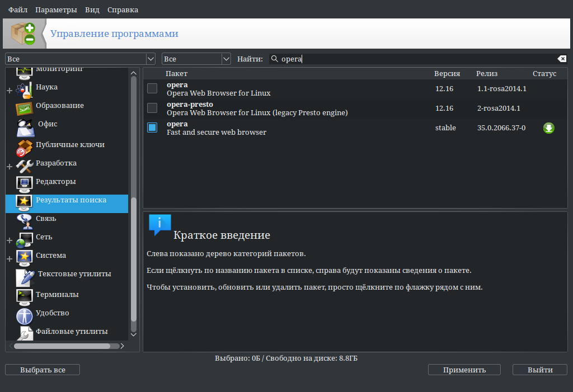Click the Science category flask icon
The width and height of the screenshot is (573, 392).
(24, 90)
